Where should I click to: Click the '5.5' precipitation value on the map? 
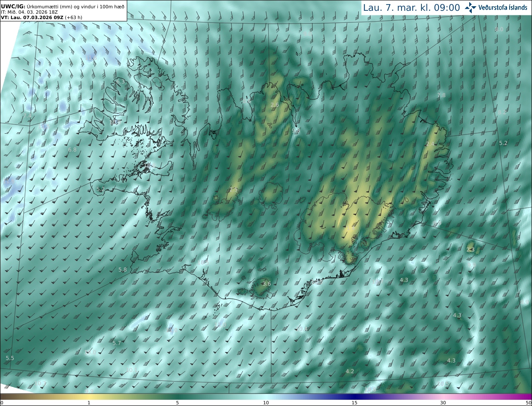[x=10, y=358]
